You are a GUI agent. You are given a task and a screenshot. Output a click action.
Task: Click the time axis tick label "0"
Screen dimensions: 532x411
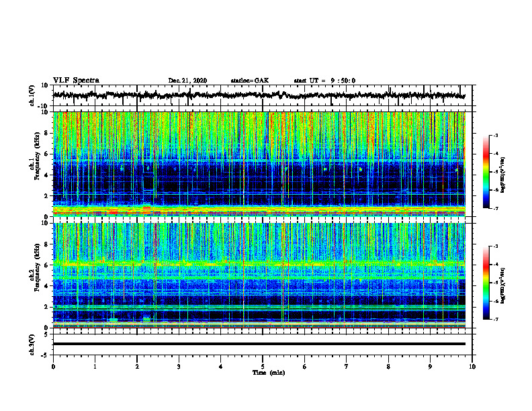[x=53, y=367]
